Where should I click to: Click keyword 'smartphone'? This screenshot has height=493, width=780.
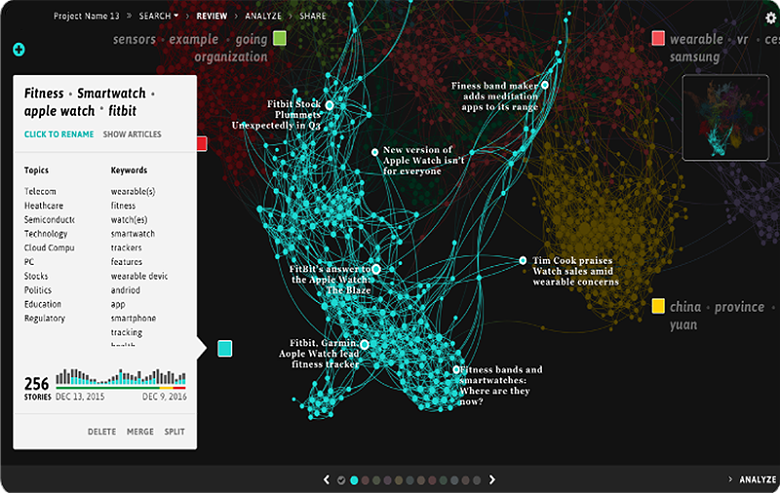click(x=133, y=318)
